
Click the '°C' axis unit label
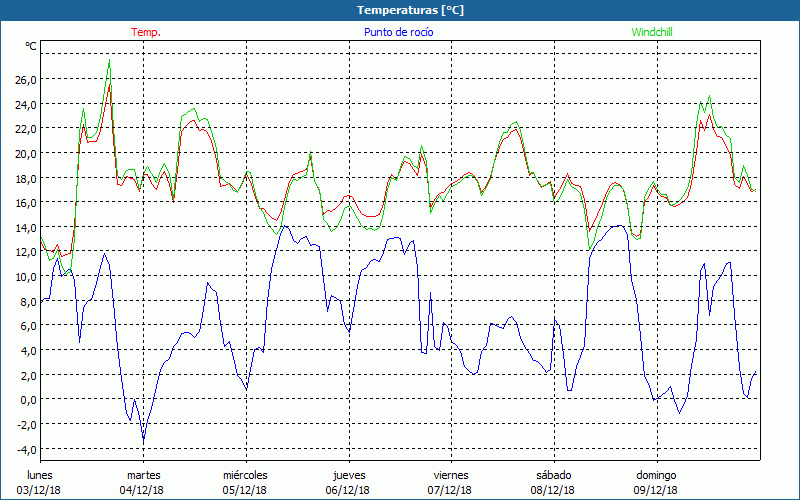point(31,46)
